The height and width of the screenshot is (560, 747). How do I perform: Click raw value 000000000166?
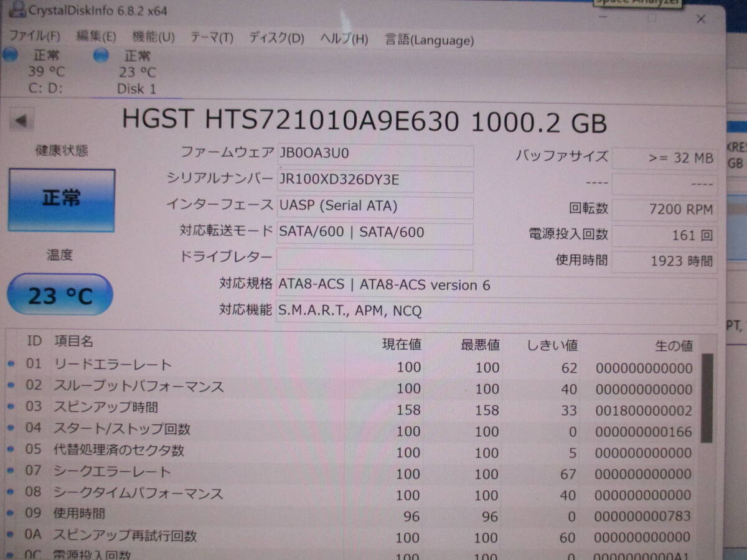click(644, 432)
